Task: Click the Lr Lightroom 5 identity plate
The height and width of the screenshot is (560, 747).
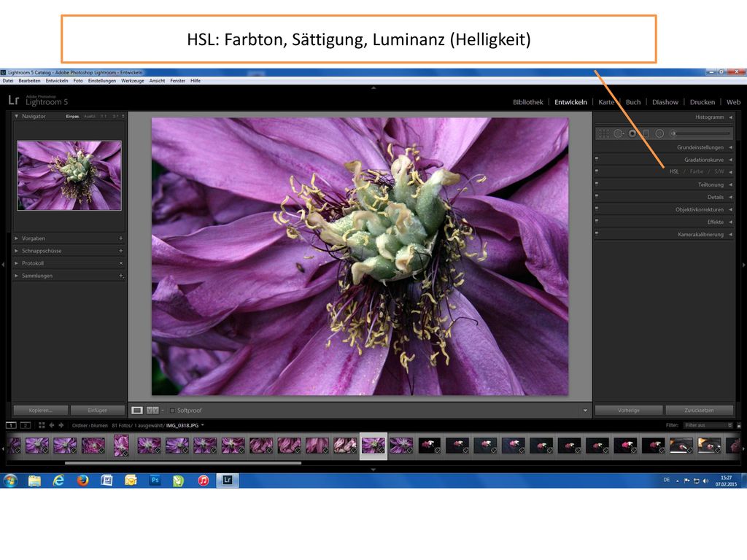Action: pos(38,100)
